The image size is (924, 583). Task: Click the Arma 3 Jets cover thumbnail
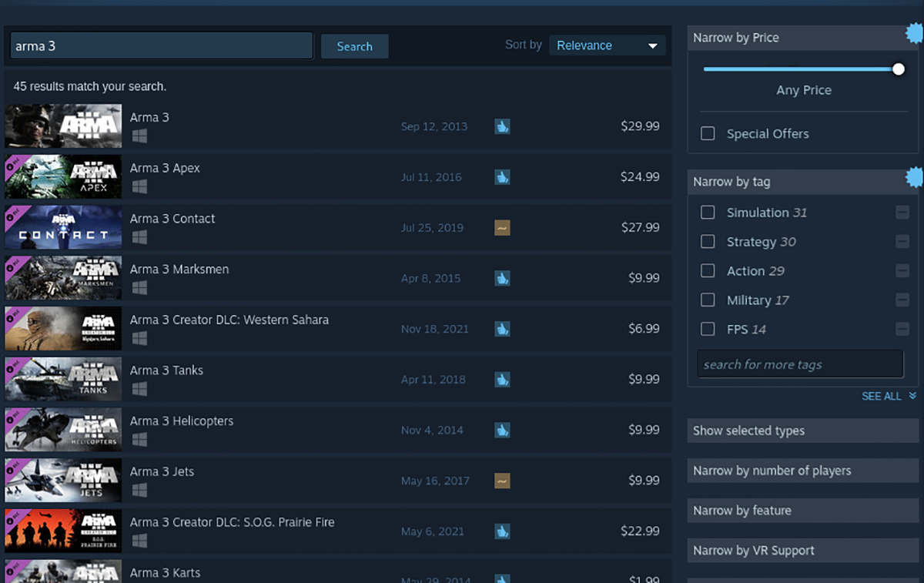63,481
